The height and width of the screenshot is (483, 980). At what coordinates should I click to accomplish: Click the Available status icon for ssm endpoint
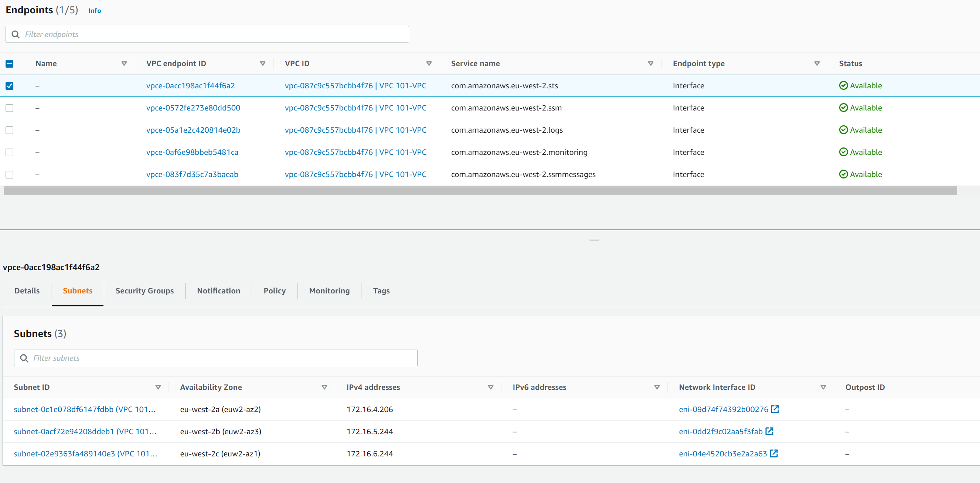point(843,108)
